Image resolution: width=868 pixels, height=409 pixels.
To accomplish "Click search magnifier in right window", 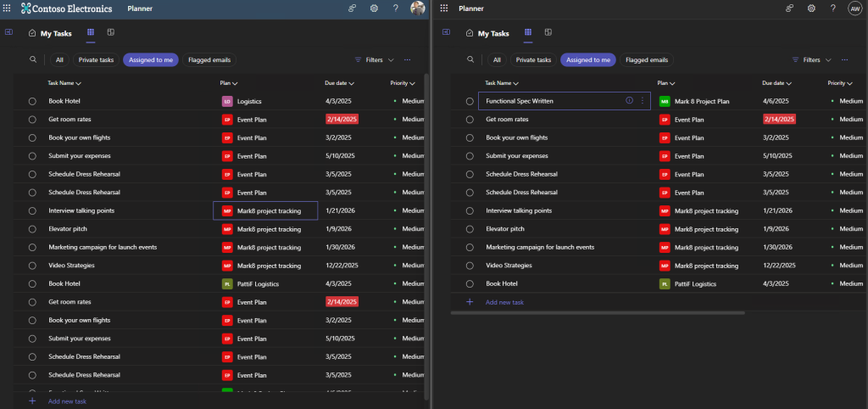I will point(470,59).
